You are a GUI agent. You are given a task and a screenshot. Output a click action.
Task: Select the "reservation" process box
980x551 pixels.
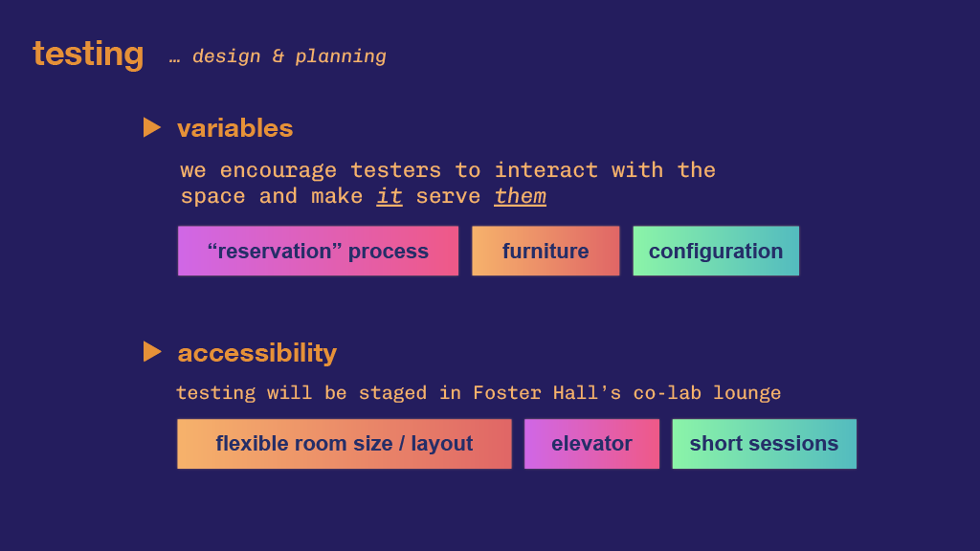318,252
